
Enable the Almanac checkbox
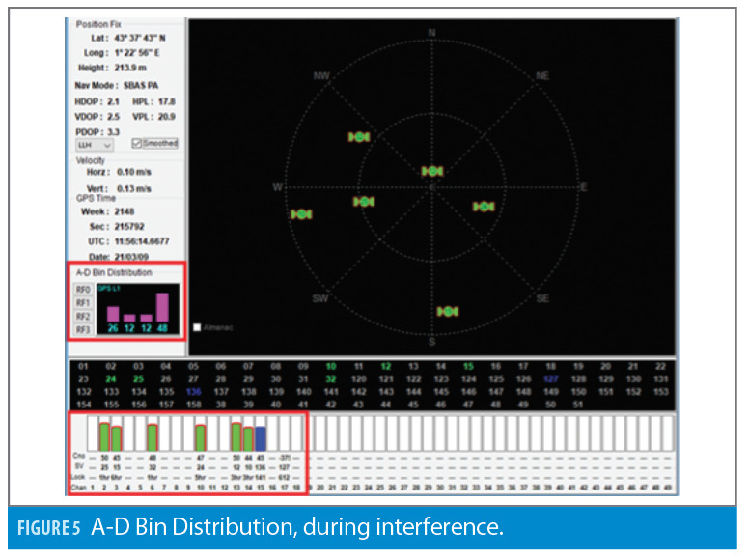click(198, 327)
